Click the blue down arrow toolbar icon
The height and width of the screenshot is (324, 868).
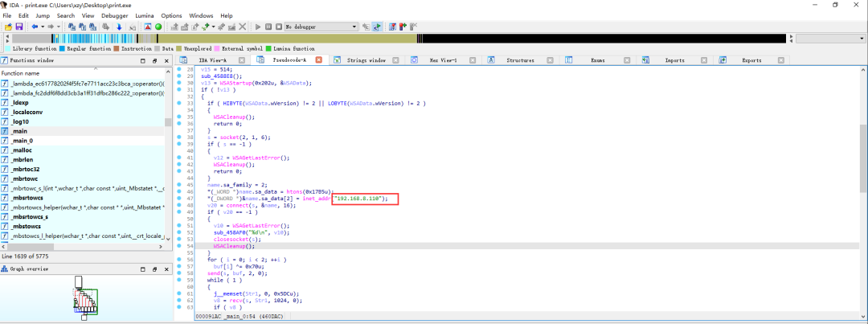click(x=119, y=27)
